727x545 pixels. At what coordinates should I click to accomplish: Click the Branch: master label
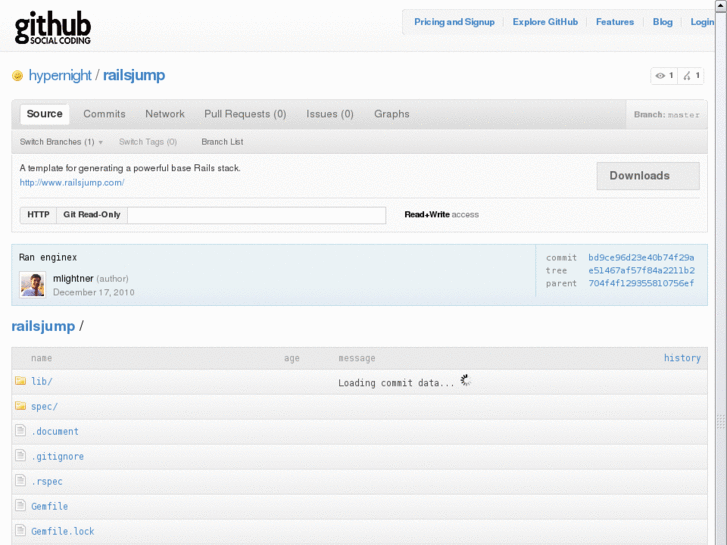tap(667, 115)
